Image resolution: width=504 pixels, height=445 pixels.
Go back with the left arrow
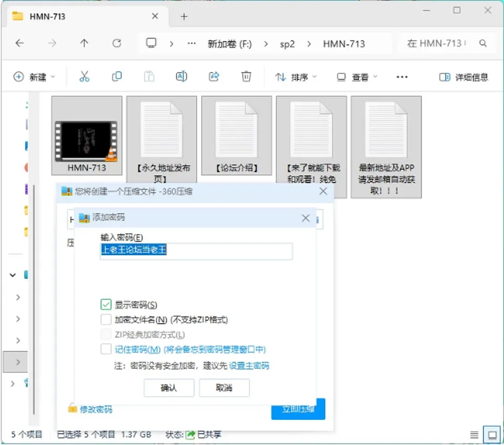(x=19, y=43)
